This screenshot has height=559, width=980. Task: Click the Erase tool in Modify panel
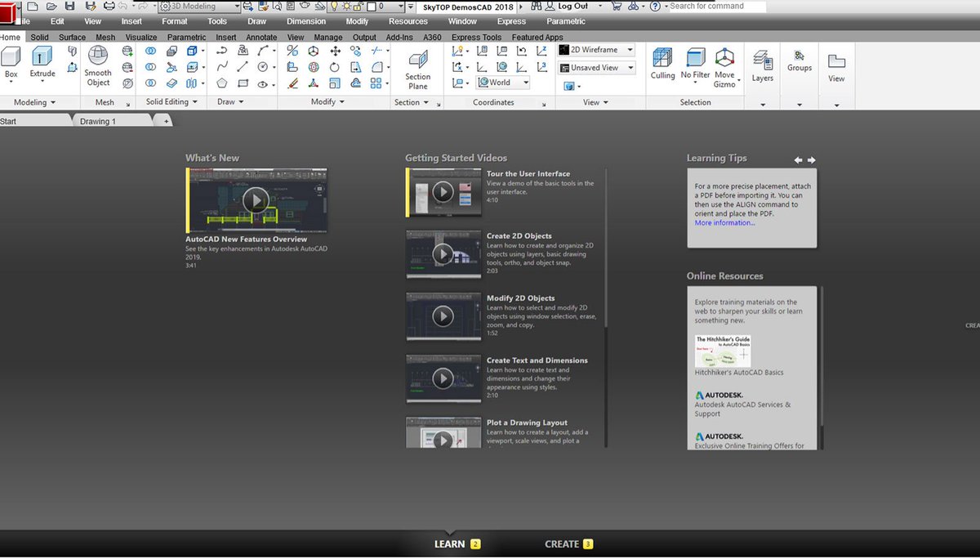pyautogui.click(x=293, y=83)
